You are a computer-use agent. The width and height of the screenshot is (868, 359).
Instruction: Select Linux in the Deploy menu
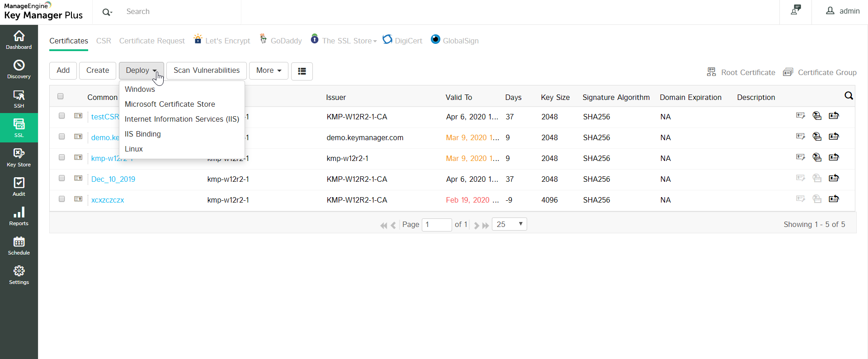click(x=134, y=149)
